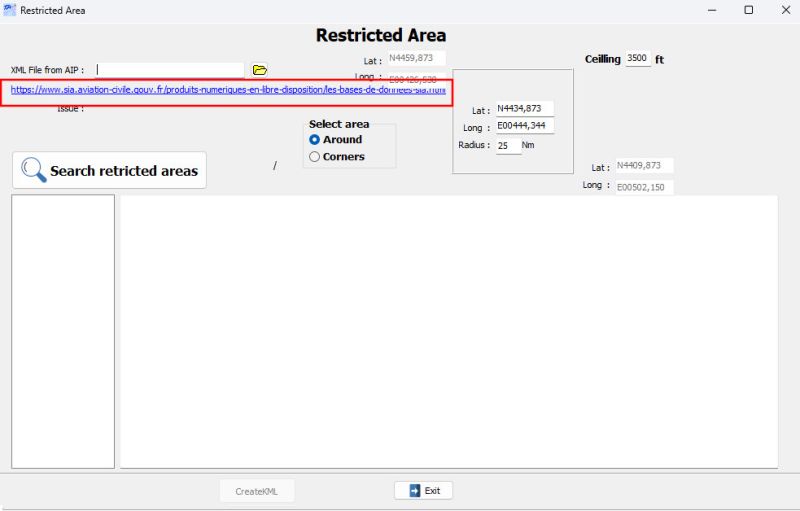Click the CreateKML button

tap(257, 491)
